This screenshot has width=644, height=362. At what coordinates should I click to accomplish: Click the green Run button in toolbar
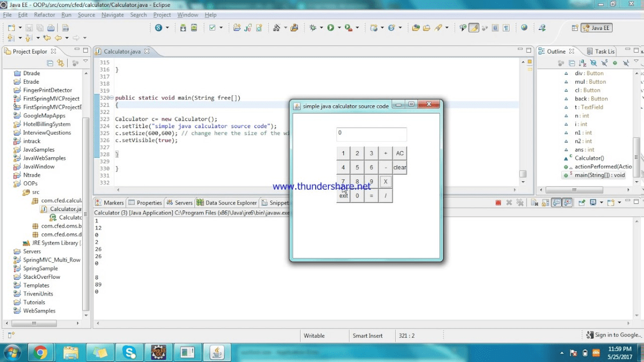(x=331, y=28)
